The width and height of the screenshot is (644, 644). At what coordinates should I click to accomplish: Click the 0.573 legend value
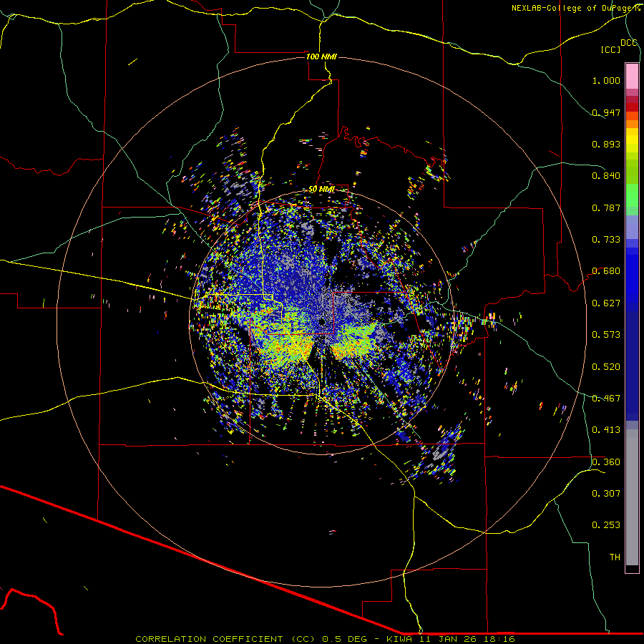606,335
